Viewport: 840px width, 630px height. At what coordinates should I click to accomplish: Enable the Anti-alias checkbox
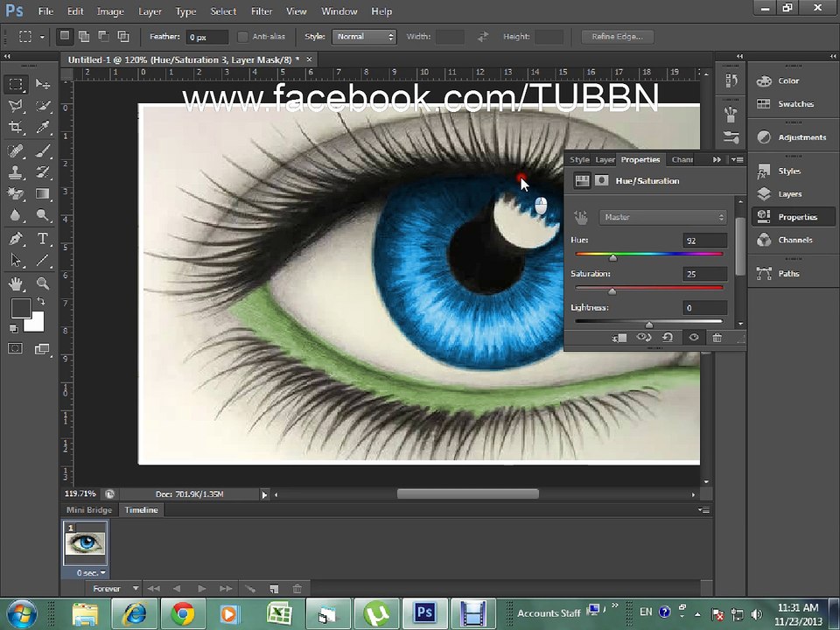pos(242,37)
